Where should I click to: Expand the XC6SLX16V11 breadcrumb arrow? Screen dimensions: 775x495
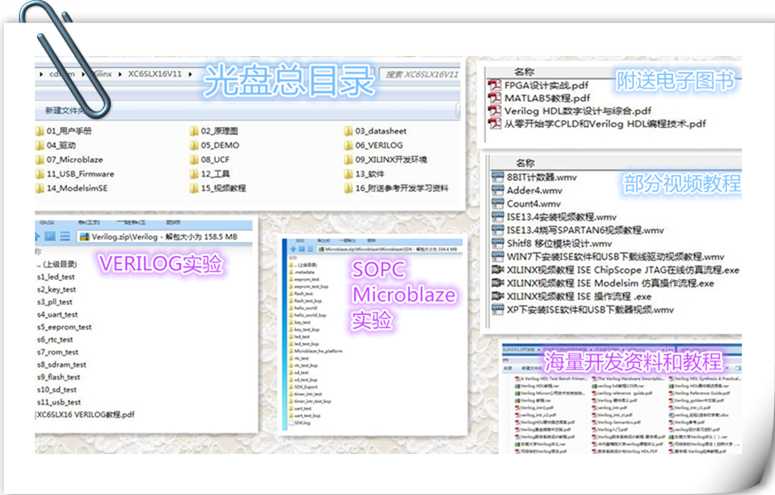[190, 74]
